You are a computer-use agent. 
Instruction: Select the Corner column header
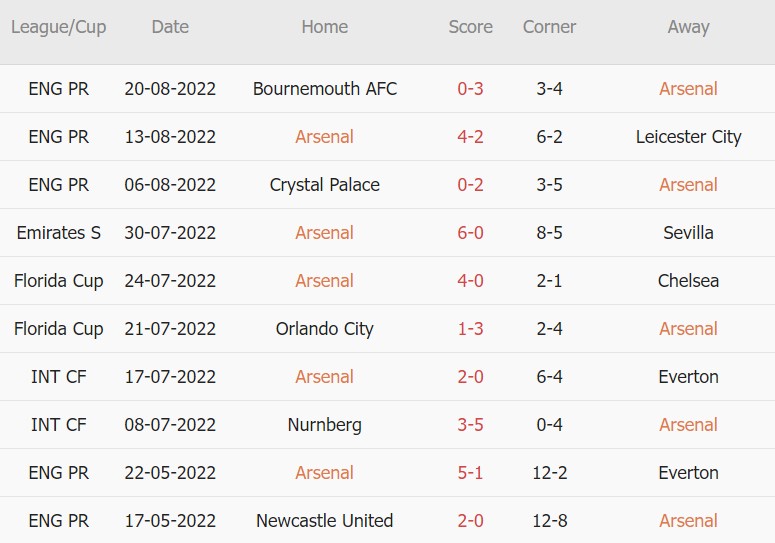tap(549, 27)
